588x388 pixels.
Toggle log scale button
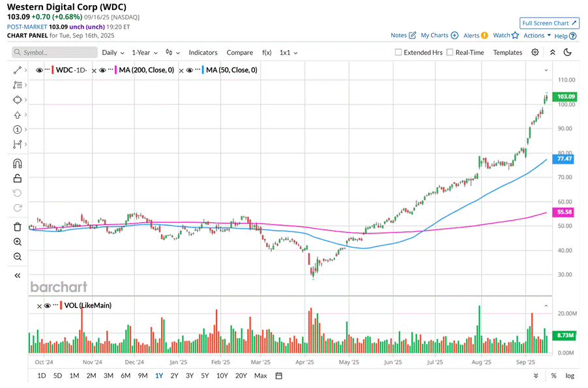coord(570,376)
